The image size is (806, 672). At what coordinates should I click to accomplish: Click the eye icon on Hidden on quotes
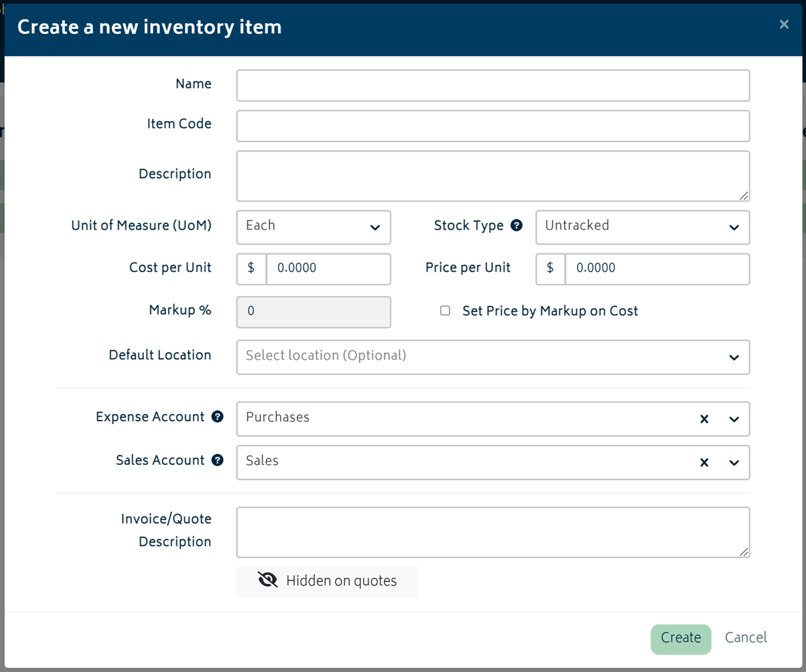coord(267,580)
